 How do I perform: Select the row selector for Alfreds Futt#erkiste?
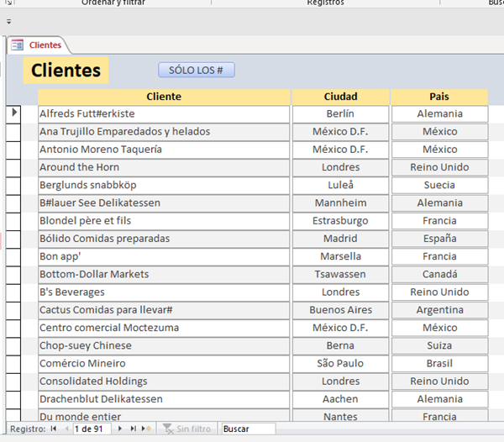click(13, 113)
